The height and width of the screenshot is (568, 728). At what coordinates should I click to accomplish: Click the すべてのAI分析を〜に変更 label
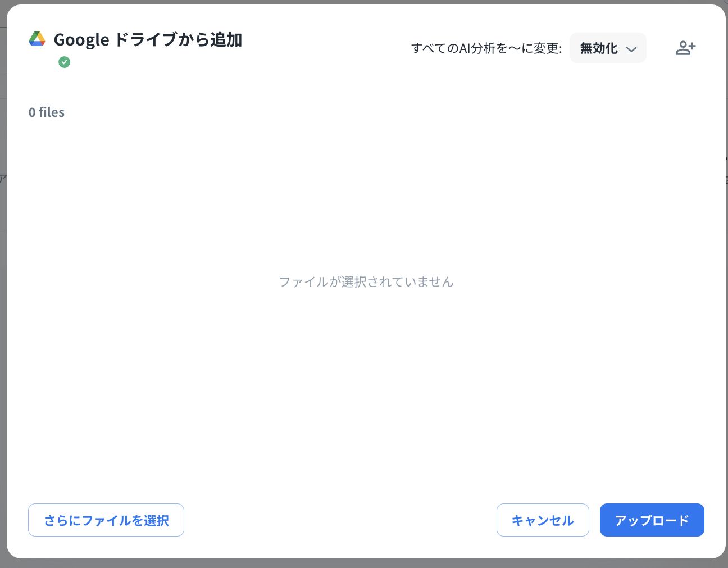tap(486, 48)
